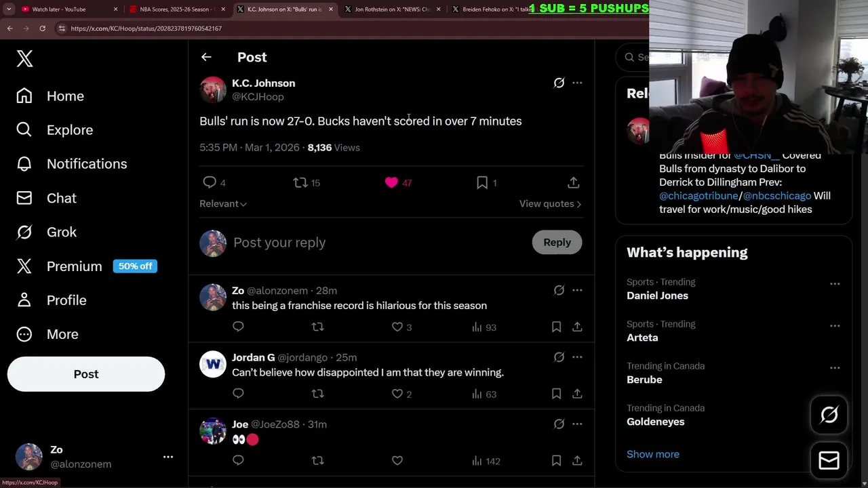
Task: Click back arrow next to Post heading
Action: tap(206, 57)
